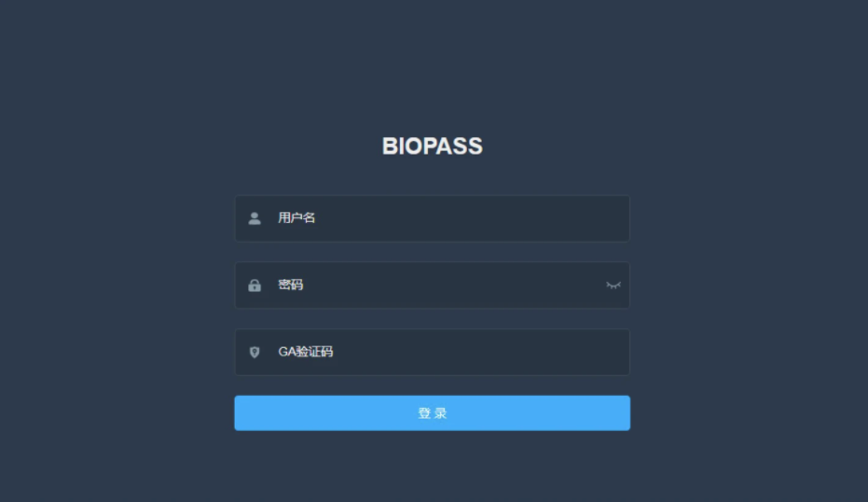The image size is (868, 502).
Task: Click the shield icon beside GA验证码
Action: pyautogui.click(x=255, y=353)
